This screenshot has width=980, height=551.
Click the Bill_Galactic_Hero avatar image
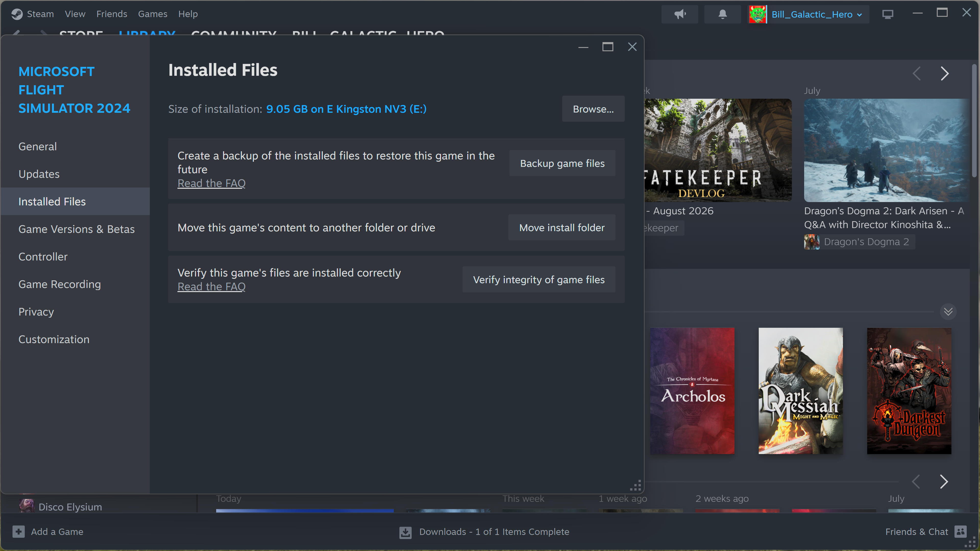[757, 15]
